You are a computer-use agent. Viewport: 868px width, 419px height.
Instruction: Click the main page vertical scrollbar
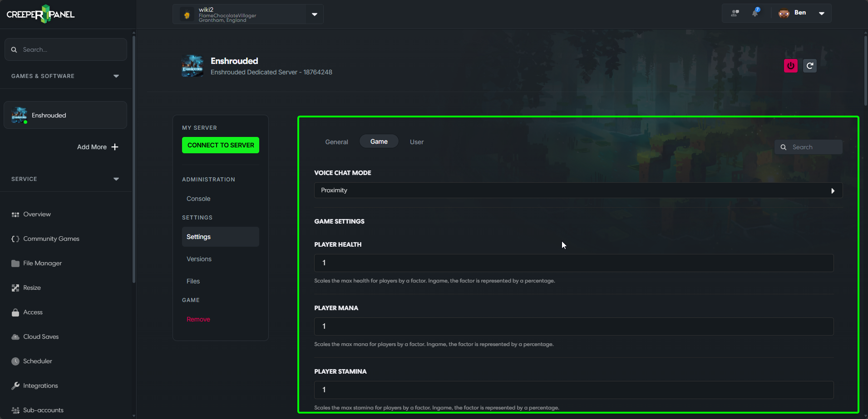tap(866, 71)
